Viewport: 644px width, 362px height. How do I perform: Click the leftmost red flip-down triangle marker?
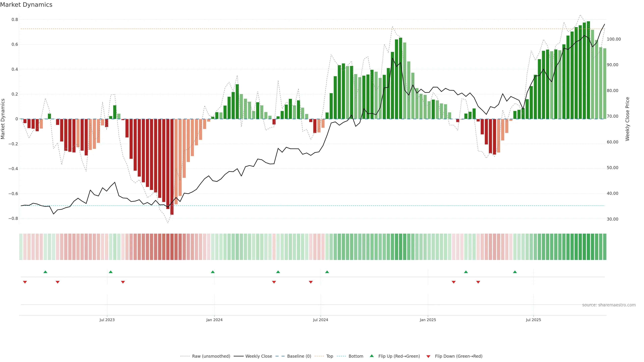(25, 282)
